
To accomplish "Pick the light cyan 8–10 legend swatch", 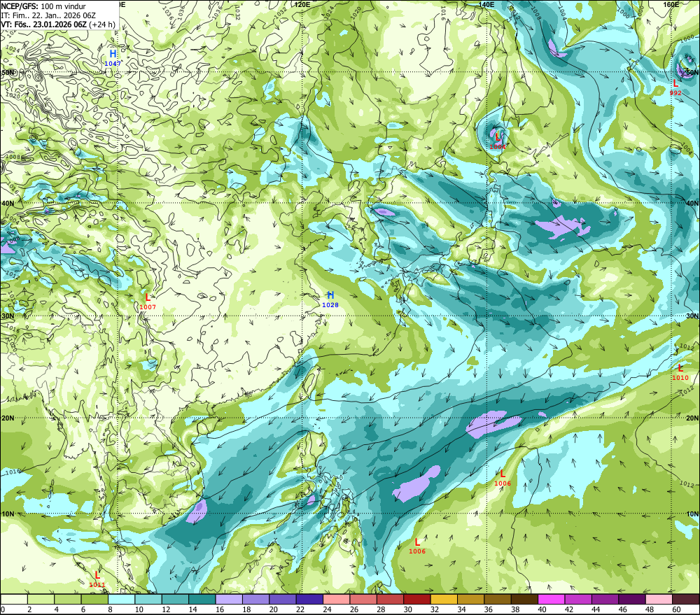I will click(x=121, y=599).
